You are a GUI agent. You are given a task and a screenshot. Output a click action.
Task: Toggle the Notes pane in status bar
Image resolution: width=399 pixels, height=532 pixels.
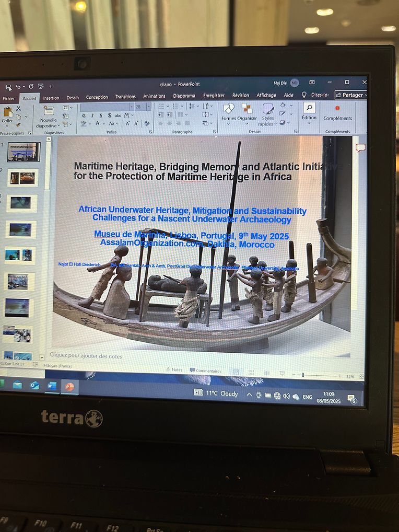coord(174,370)
